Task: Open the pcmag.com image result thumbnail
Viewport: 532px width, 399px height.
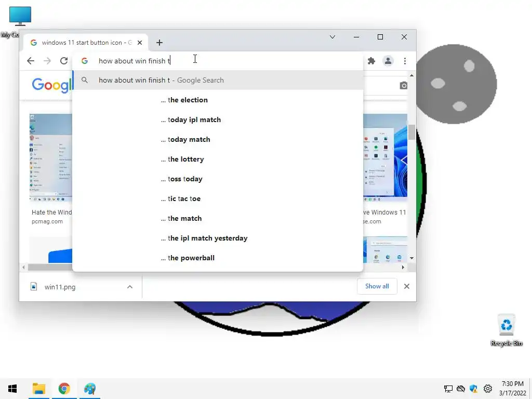Action: 51,158
